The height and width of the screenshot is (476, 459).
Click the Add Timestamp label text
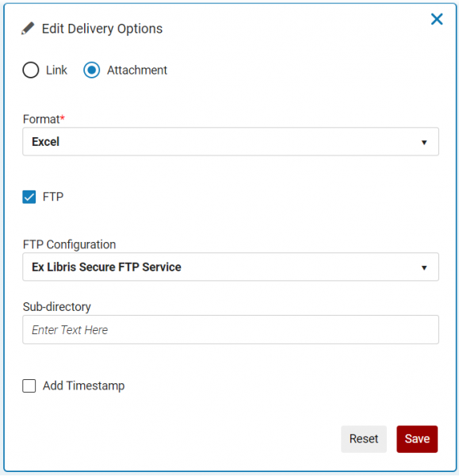tap(83, 386)
